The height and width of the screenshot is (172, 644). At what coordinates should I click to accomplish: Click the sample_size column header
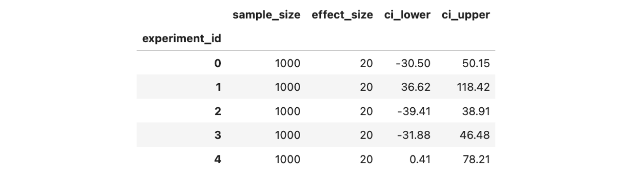[x=266, y=15]
